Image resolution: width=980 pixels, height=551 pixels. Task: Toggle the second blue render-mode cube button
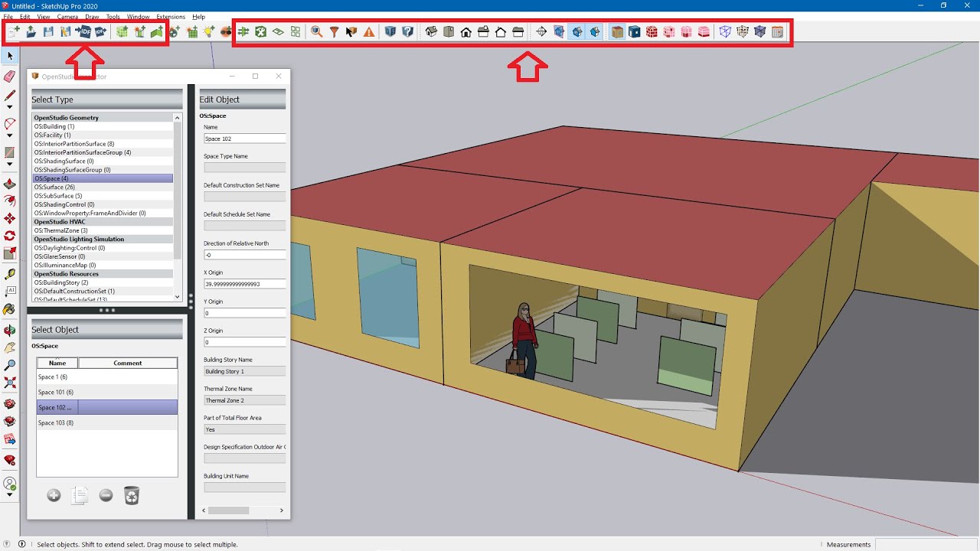pos(595,31)
